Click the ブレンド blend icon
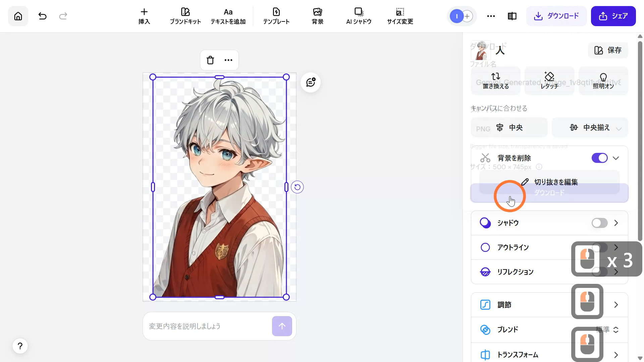The image size is (644, 362). [x=485, y=329]
